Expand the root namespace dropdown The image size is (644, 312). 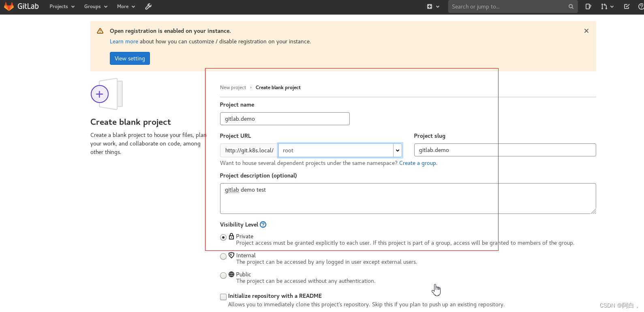(398, 150)
